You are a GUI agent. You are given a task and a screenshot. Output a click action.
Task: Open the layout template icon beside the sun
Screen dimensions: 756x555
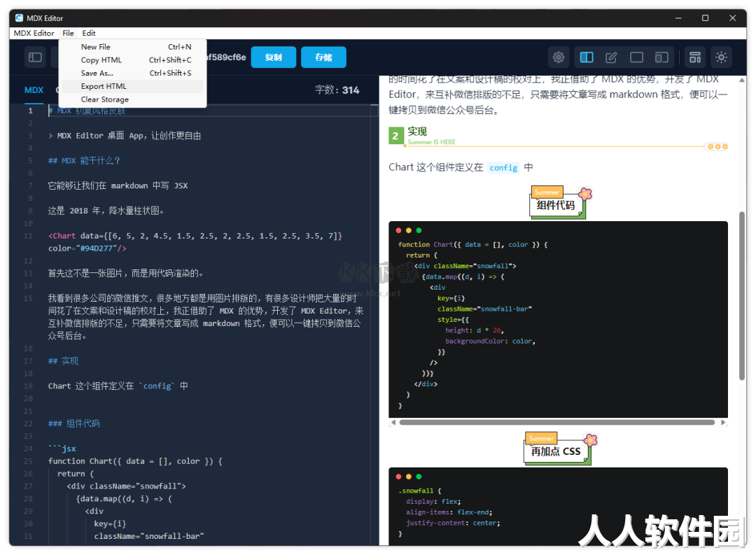pyautogui.click(x=695, y=57)
